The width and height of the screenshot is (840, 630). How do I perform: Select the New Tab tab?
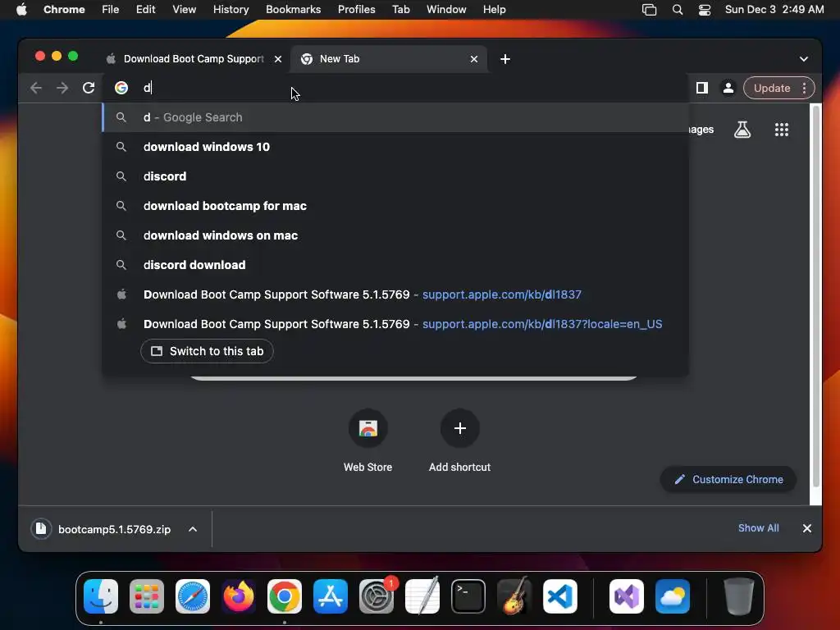[x=388, y=59]
